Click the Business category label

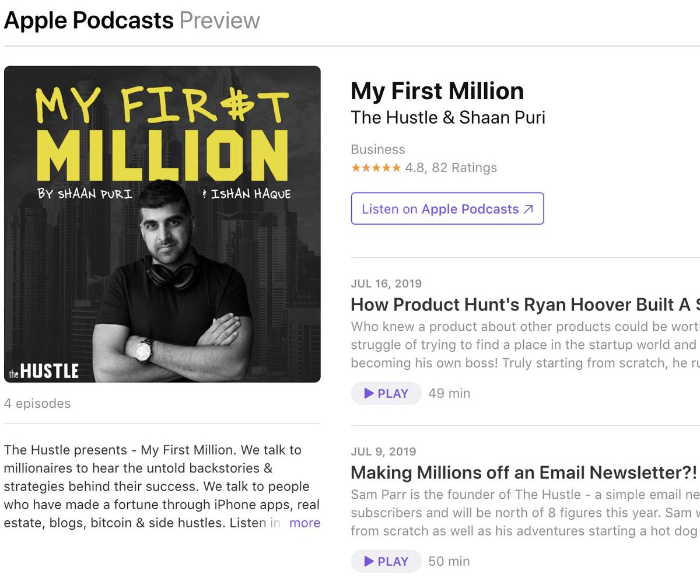coord(378,149)
